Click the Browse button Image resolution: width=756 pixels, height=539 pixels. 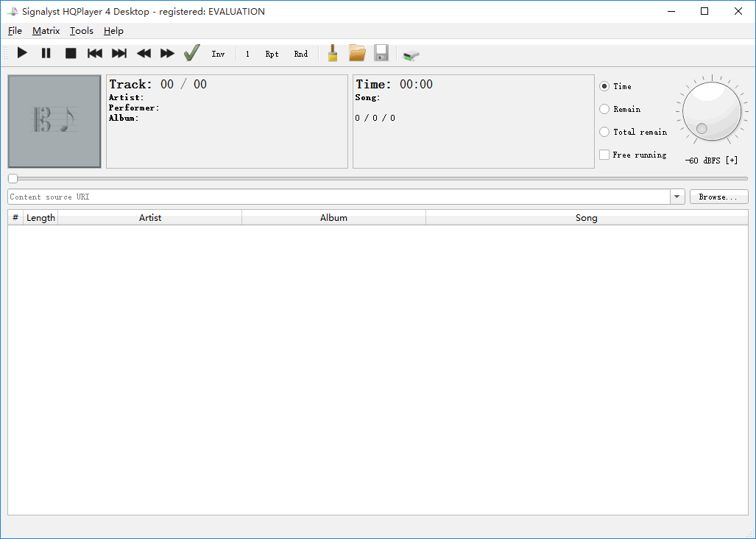coord(718,196)
